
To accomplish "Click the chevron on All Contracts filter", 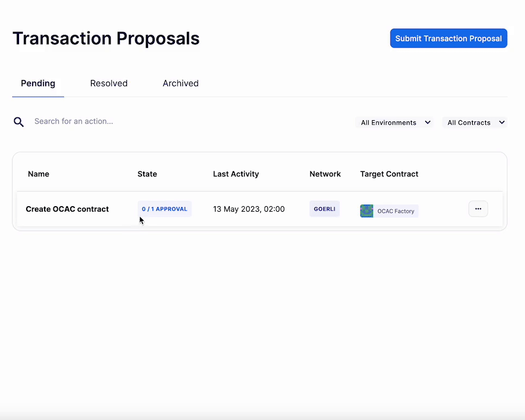I will (502, 122).
